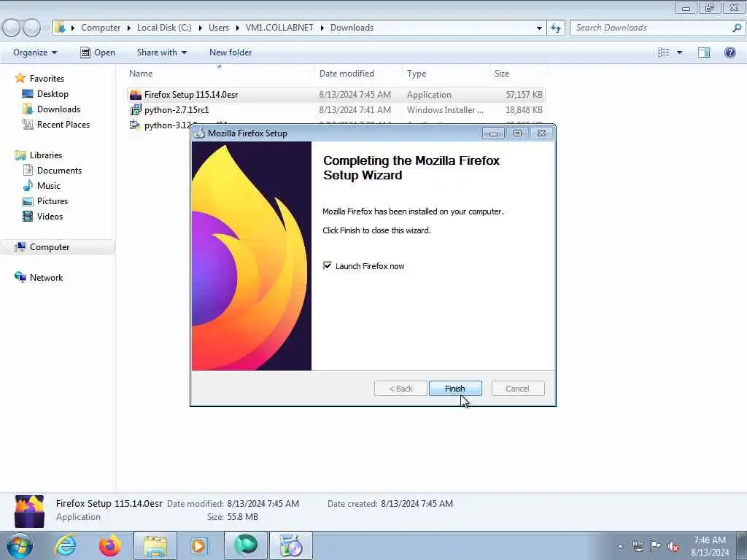Click the disabled Back button in wizard

coord(400,389)
